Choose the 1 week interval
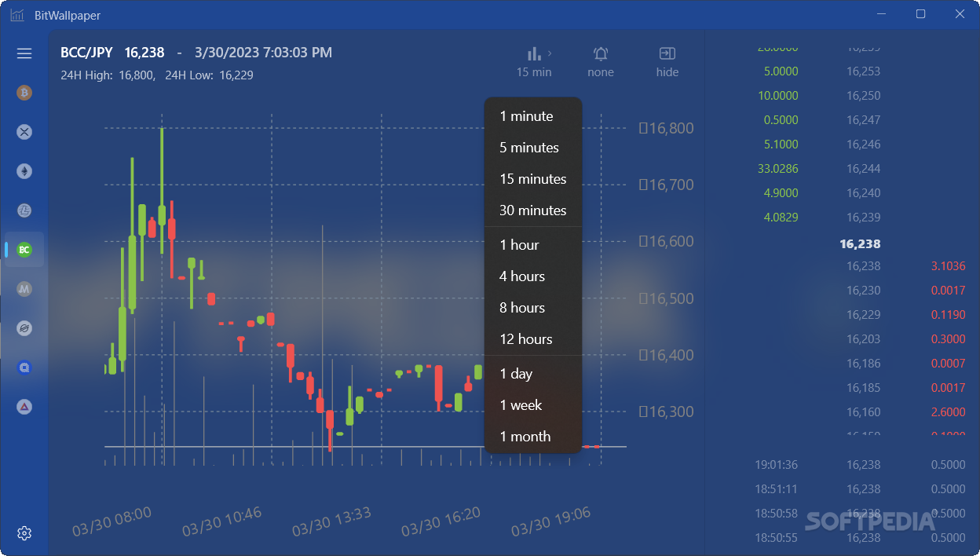This screenshot has width=980, height=556. point(533,405)
